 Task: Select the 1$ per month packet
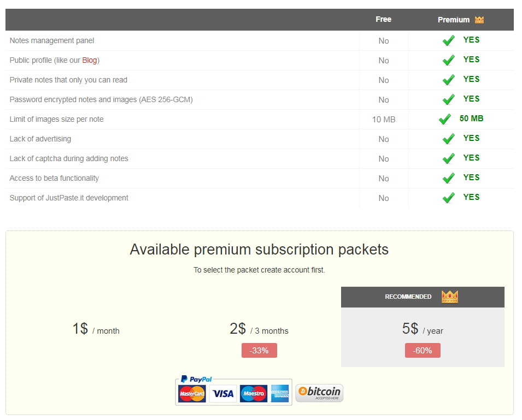(96, 329)
